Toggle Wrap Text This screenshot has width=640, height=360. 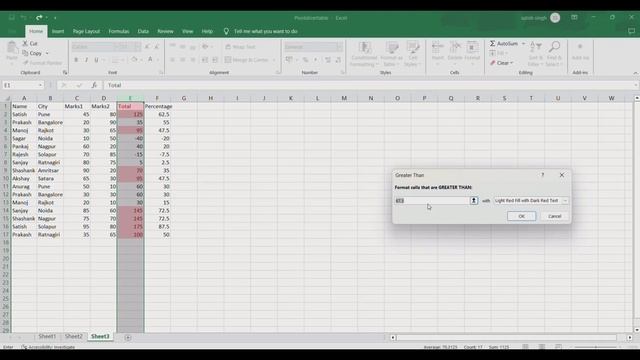pyautogui.click(x=241, y=47)
